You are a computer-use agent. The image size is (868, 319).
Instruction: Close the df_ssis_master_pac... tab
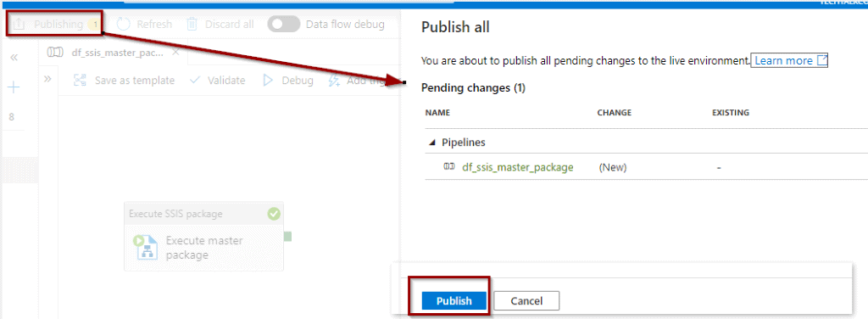click(175, 53)
